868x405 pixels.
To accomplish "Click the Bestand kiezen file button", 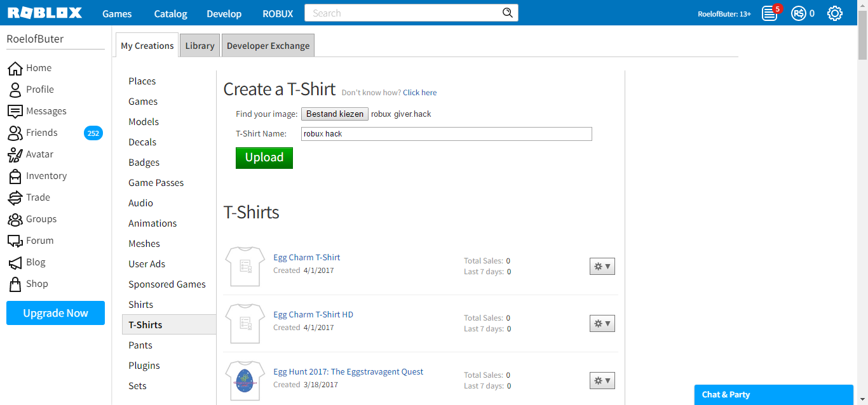I will pos(335,114).
